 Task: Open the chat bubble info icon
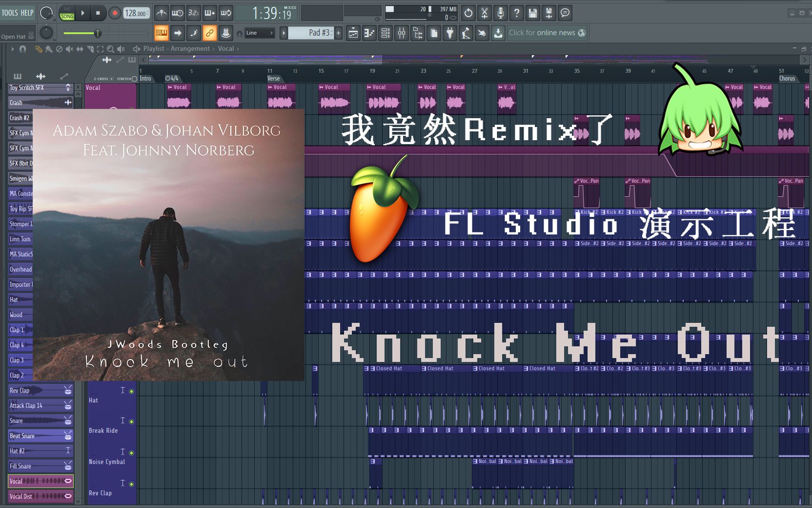pyautogui.click(x=565, y=13)
